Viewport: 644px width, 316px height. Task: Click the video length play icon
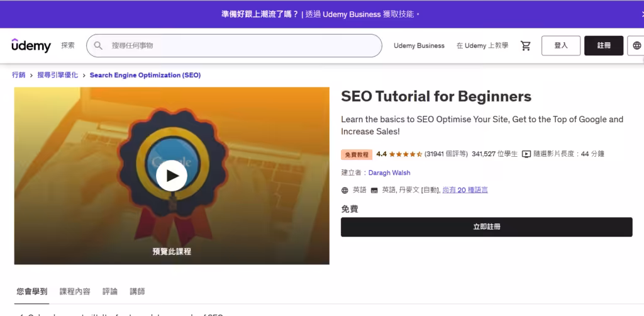click(526, 154)
